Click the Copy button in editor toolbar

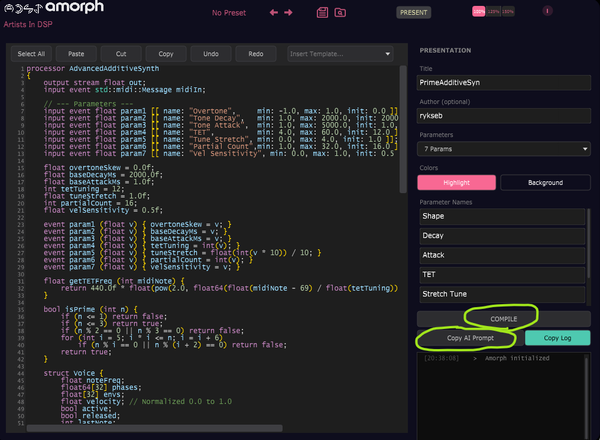point(166,54)
